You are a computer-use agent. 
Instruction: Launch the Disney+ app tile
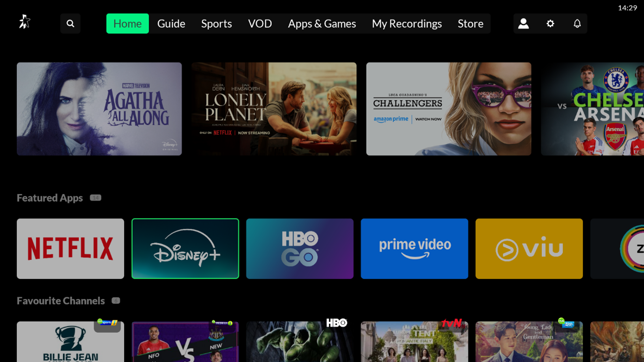click(185, 249)
